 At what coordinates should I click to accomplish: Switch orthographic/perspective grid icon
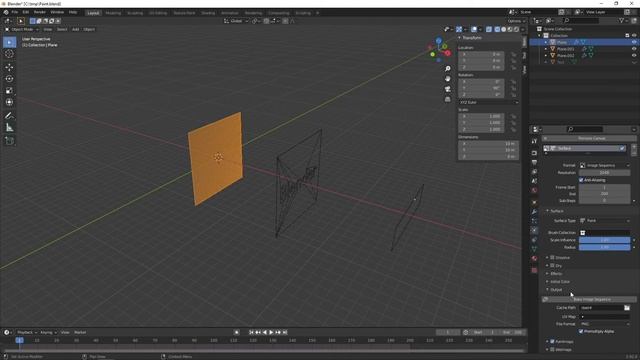pos(448,99)
